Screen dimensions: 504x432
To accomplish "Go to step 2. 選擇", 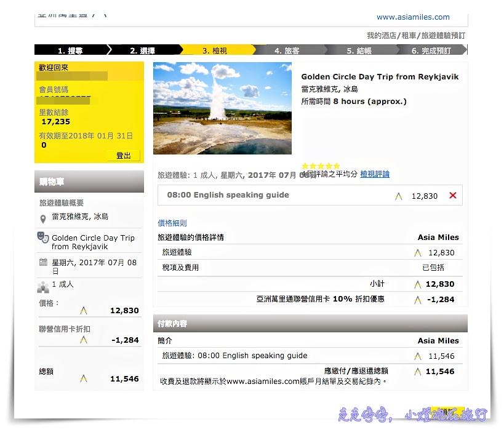I will point(143,50).
